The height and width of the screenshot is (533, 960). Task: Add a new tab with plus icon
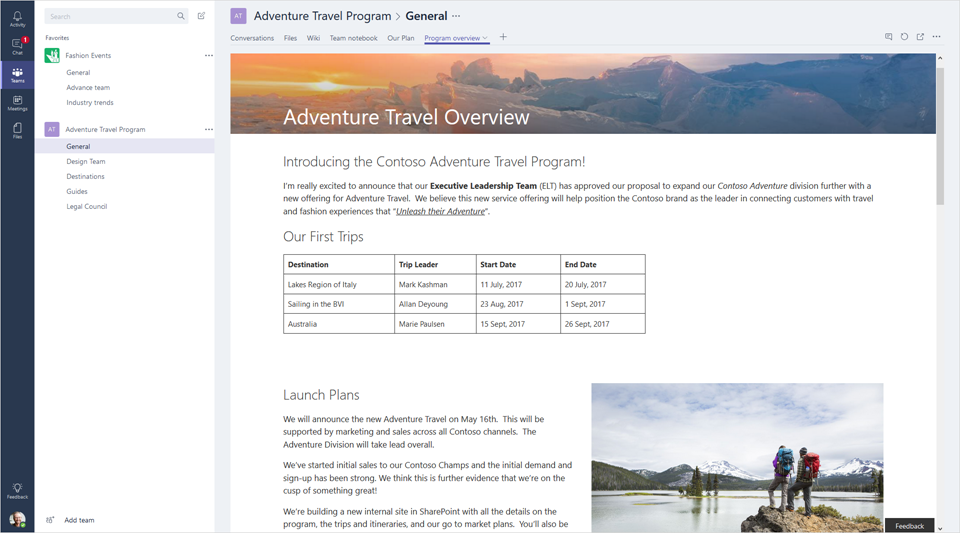click(503, 37)
